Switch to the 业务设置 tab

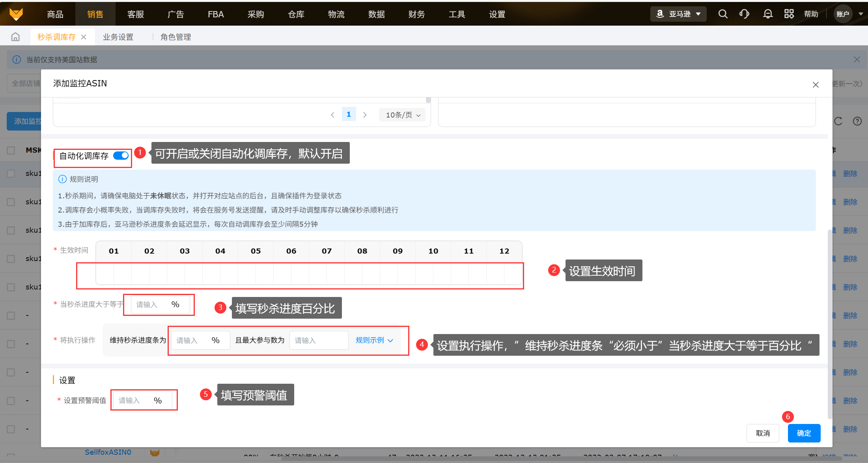pos(118,37)
